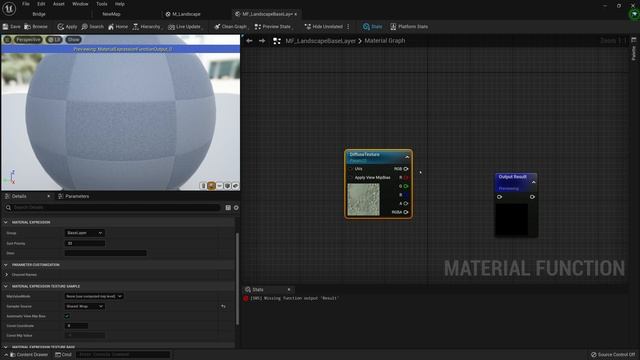Open Platform Stats from toolbar
This screenshot has height=360, width=640.
click(409, 27)
